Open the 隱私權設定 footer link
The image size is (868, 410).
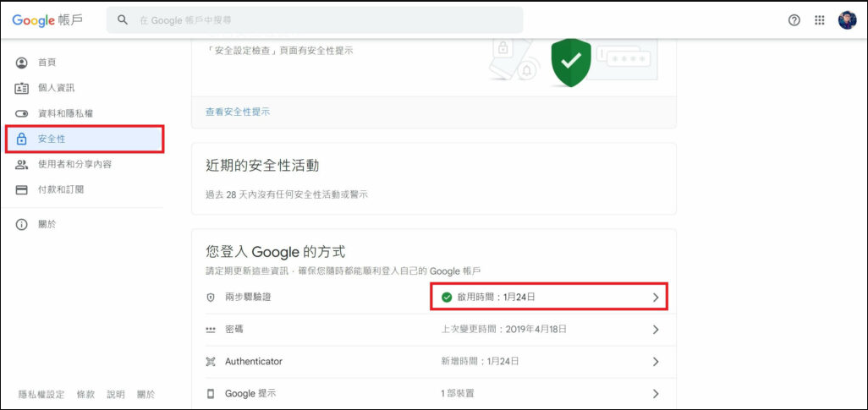[41, 395]
